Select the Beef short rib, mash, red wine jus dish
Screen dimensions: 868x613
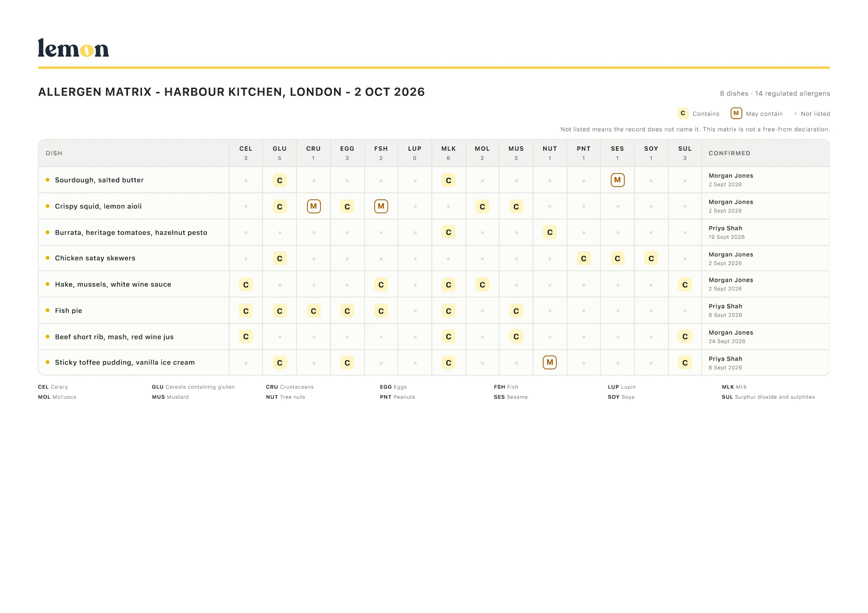point(114,337)
